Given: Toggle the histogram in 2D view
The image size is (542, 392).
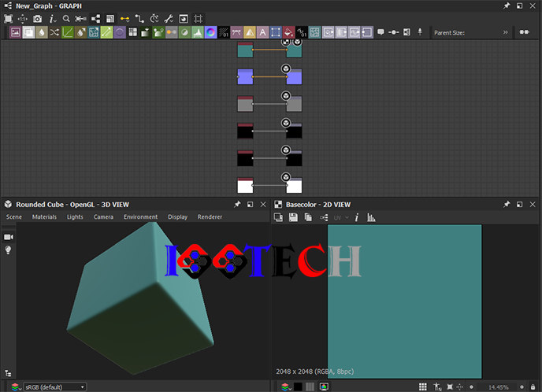Looking at the screenshot, I should (371, 217).
